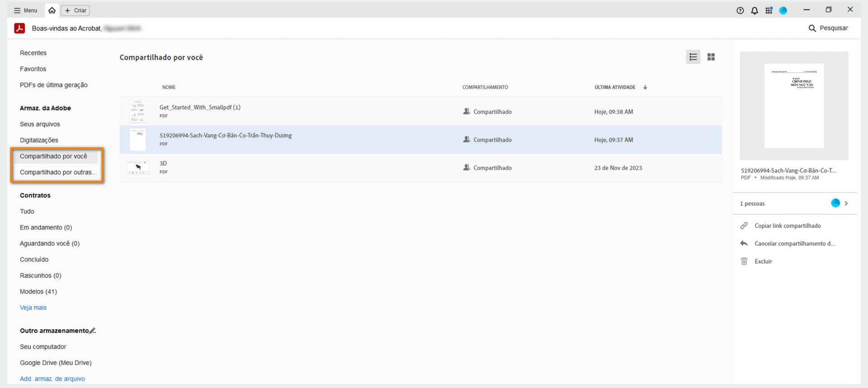Click the large preview thumbnail in details panel

(x=794, y=106)
